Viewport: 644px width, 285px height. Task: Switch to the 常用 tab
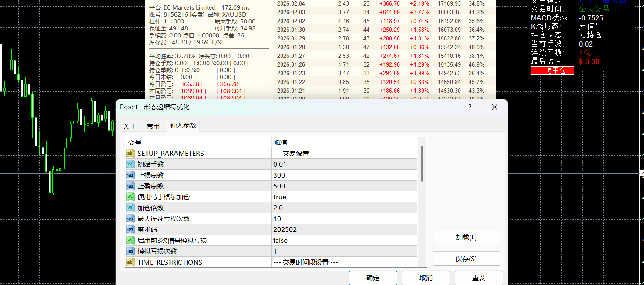(153, 126)
